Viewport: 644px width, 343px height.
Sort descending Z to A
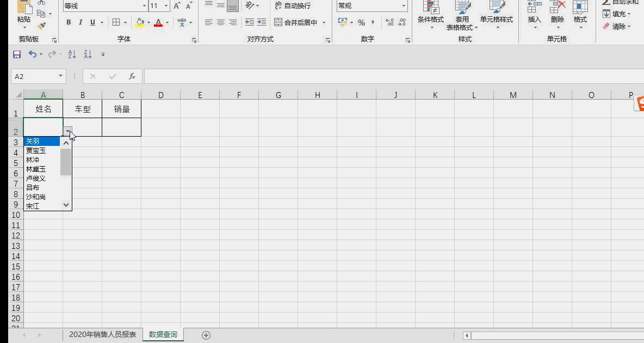pos(88,54)
